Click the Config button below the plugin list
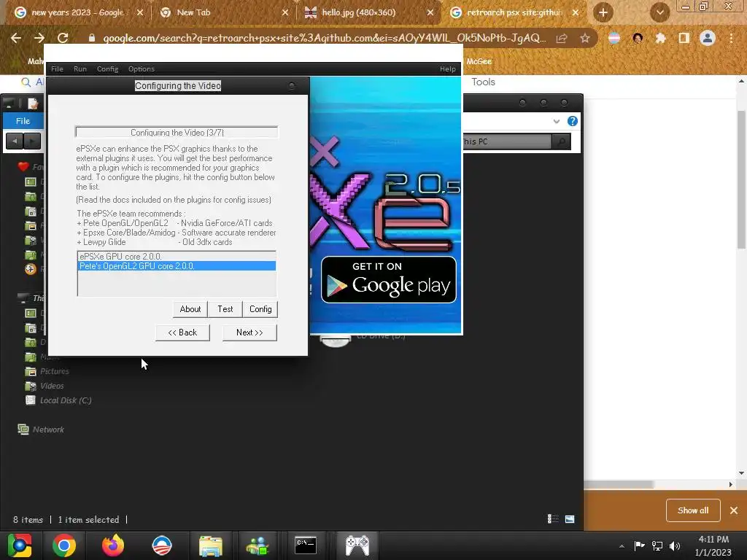Image resolution: width=747 pixels, height=560 pixels. (x=260, y=309)
